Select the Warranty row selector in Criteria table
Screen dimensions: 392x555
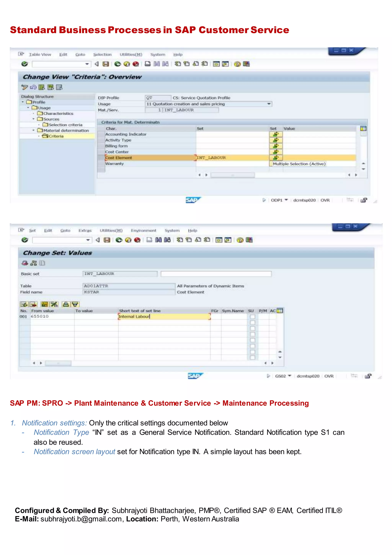coord(101,164)
